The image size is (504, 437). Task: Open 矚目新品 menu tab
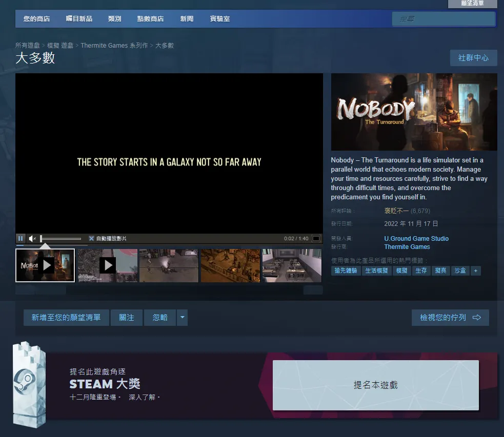[79, 19]
